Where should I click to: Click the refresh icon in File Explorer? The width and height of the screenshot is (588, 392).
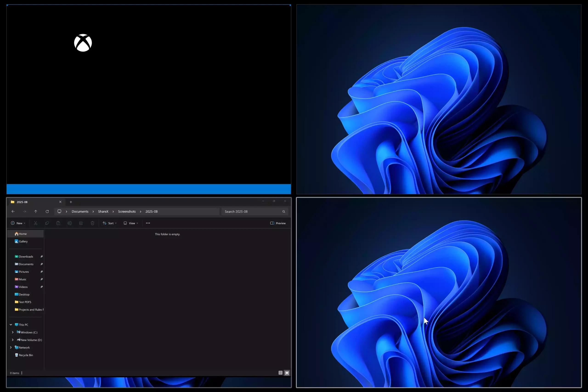[x=47, y=212]
